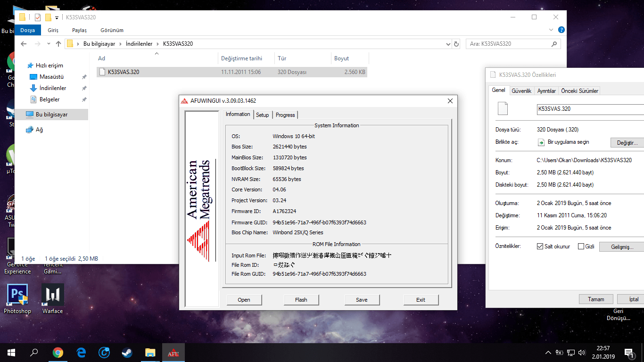Cancel properties with İptal
The height and width of the screenshot is (362, 644).
(630, 299)
